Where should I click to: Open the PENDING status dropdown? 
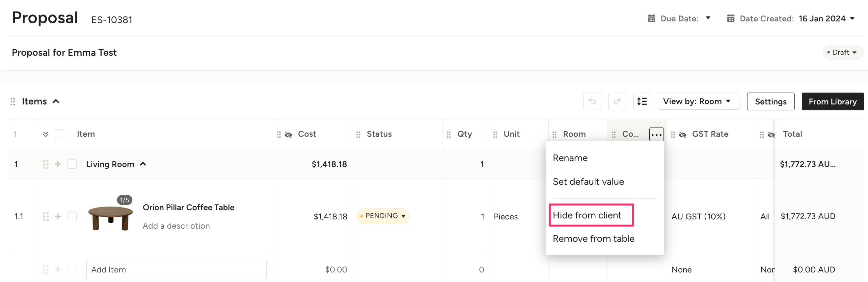click(383, 216)
